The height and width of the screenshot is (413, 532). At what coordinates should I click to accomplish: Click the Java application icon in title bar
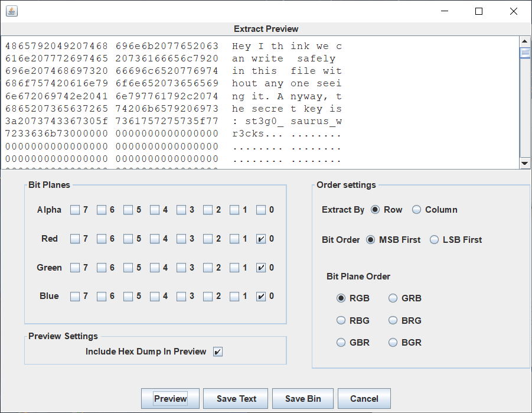[x=12, y=11]
